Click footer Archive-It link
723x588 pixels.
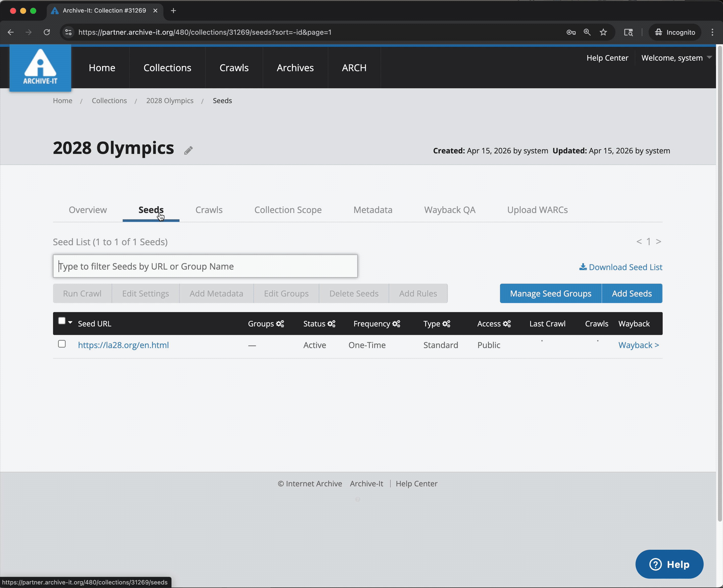(366, 484)
